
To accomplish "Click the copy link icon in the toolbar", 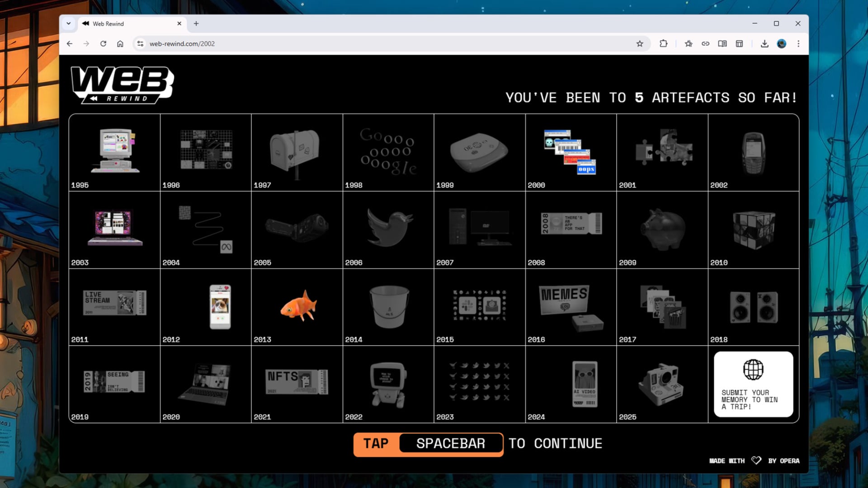I will tap(705, 43).
